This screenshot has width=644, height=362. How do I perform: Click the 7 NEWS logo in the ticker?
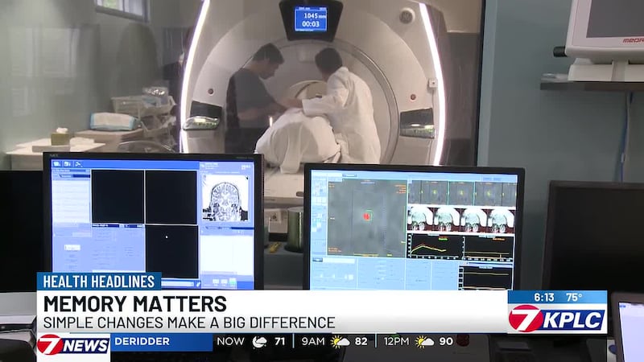(x=73, y=344)
